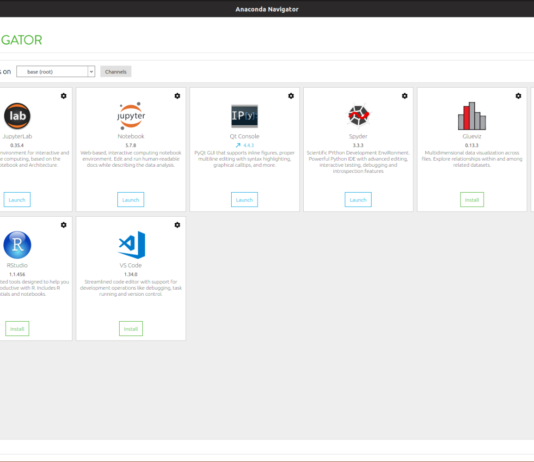Launch Jupyter Notebook
534x462 pixels.
coord(131,200)
